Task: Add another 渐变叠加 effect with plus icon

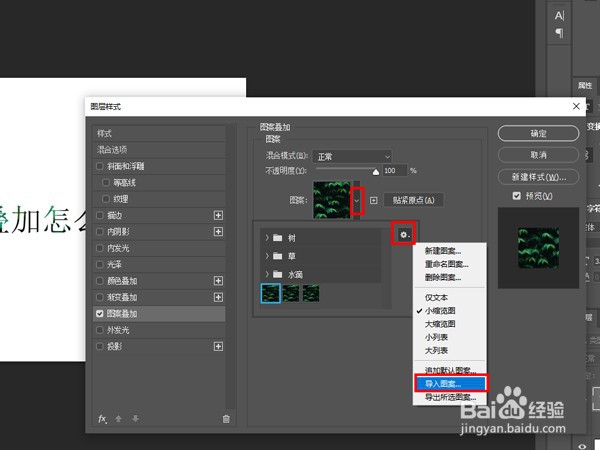Action: point(218,297)
